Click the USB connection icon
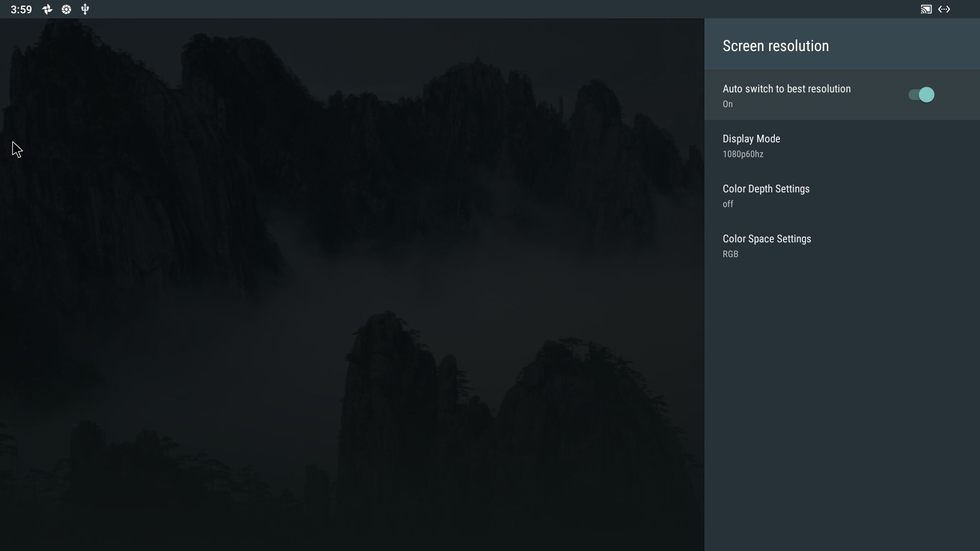 [84, 9]
